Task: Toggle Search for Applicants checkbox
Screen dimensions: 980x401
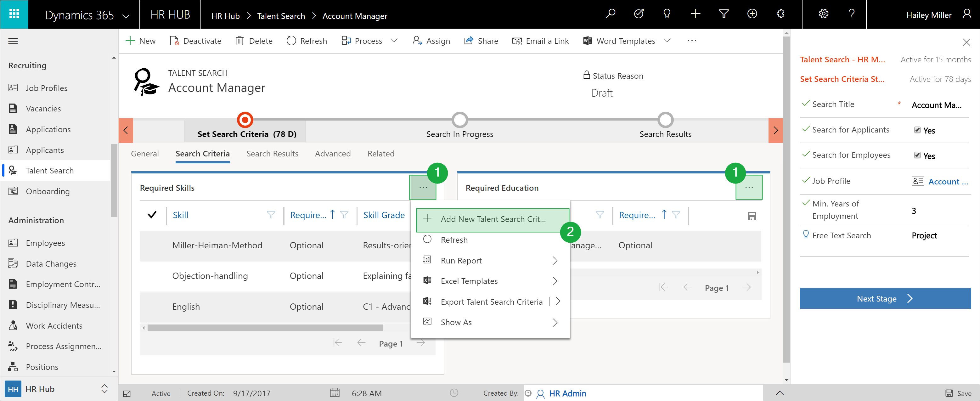Action: point(917,130)
